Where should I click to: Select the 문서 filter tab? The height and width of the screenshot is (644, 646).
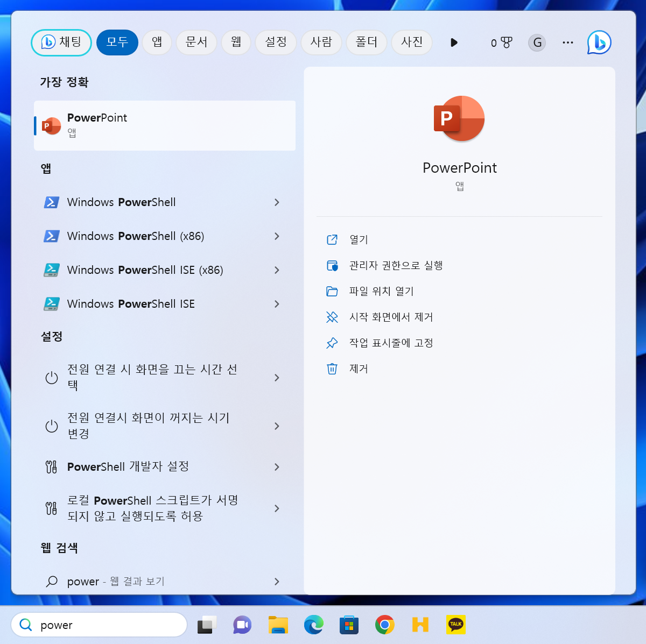[196, 43]
